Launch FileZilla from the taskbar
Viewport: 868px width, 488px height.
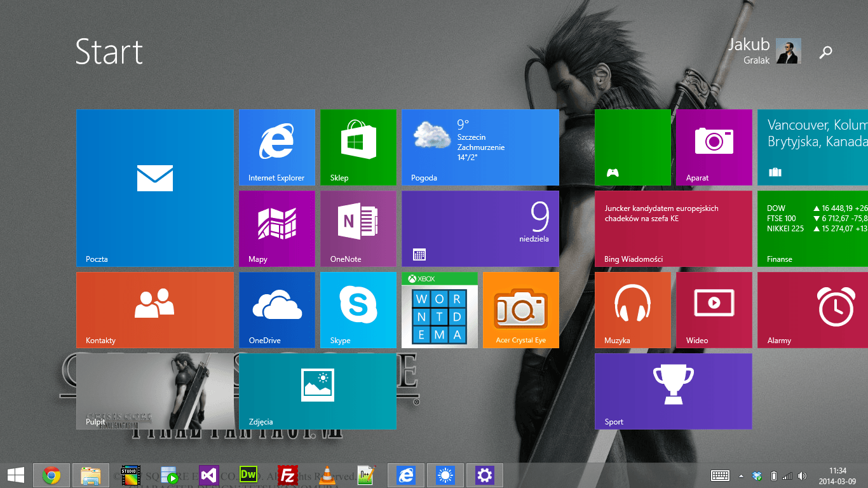tap(288, 475)
